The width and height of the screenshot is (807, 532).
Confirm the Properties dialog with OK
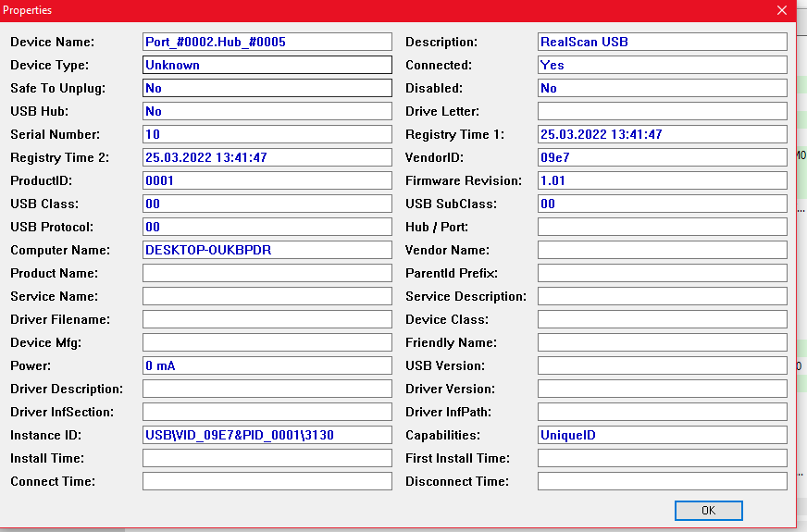pyautogui.click(x=708, y=511)
